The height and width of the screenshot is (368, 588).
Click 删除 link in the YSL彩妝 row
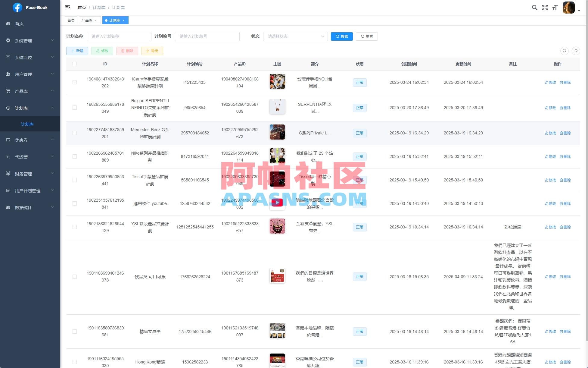tap(565, 227)
